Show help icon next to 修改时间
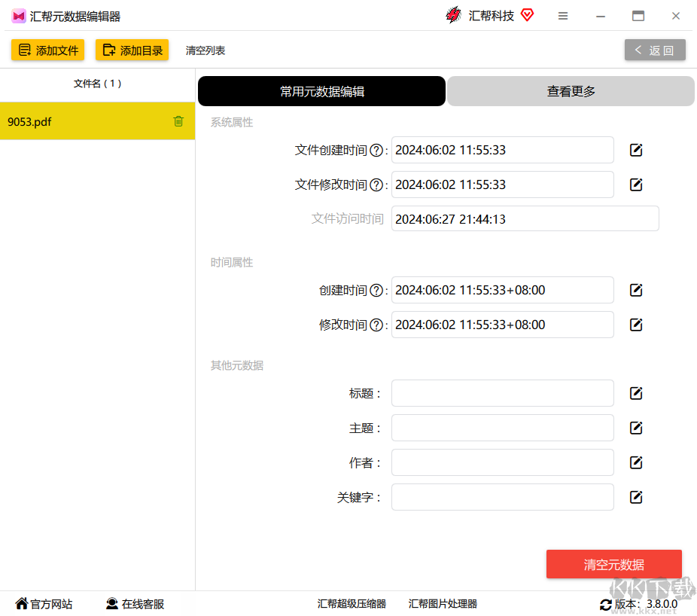The image size is (697, 616). 376,325
